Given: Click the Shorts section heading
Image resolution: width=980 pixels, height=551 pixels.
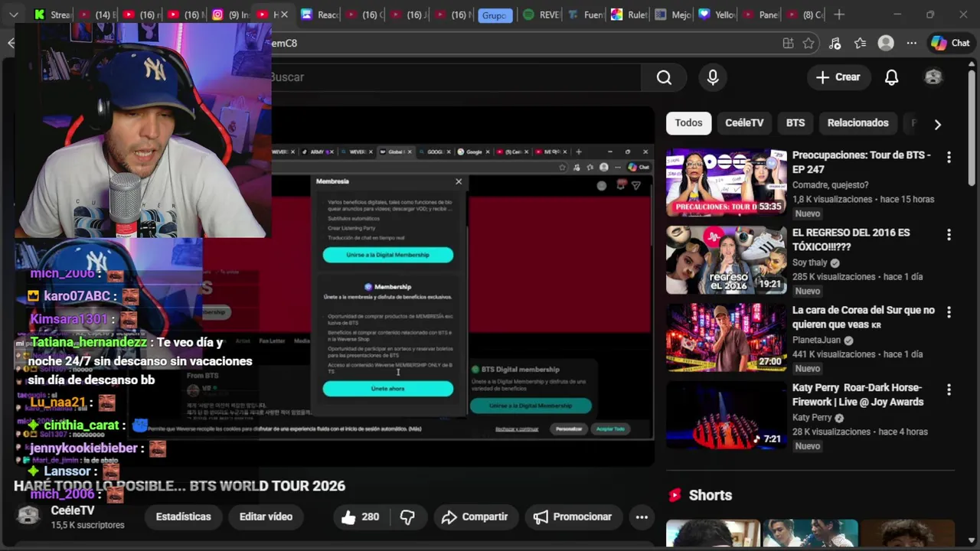Looking at the screenshot, I should coord(710,495).
